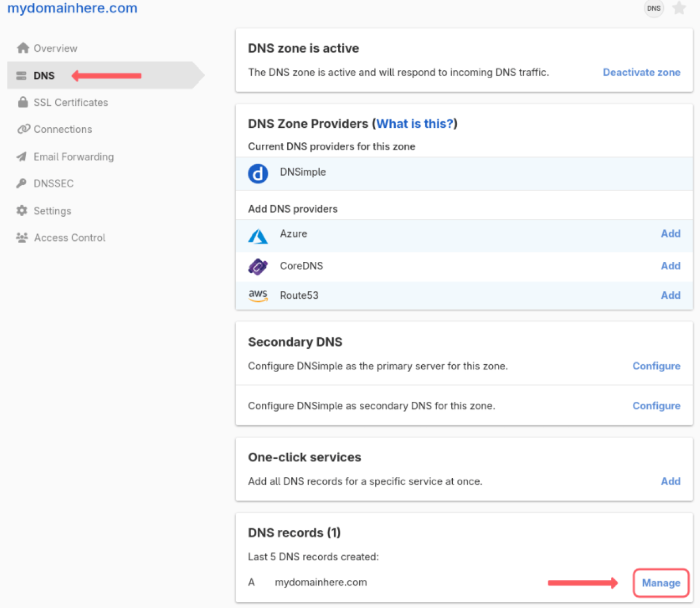Click the Route53 AWS logo

[258, 295]
